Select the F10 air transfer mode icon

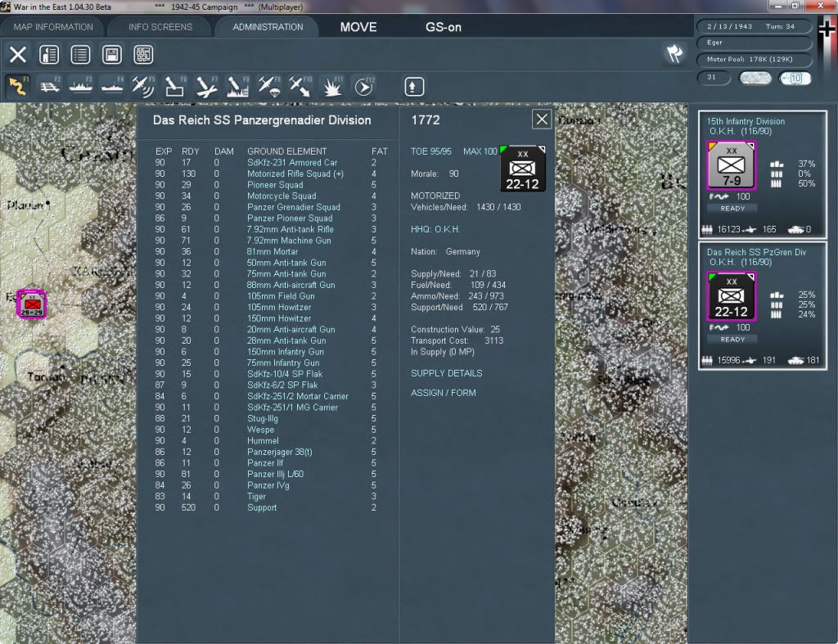300,86
